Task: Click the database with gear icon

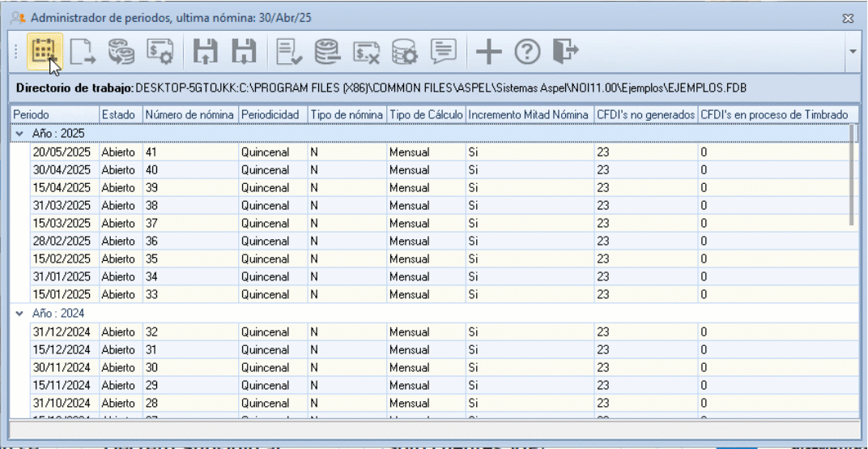Action: tap(403, 52)
